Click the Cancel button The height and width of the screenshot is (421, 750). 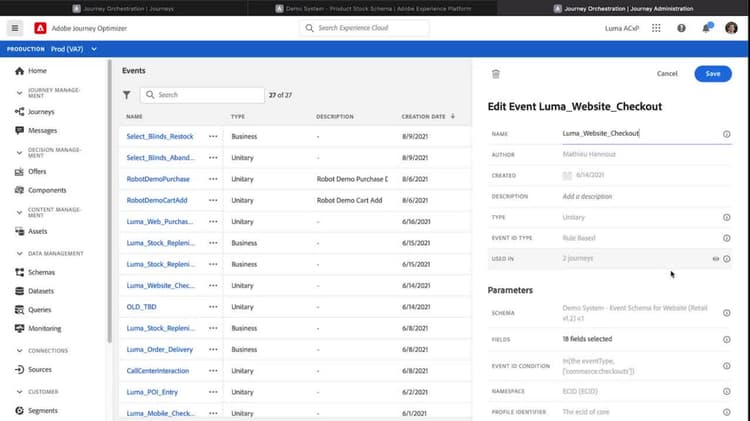pyautogui.click(x=667, y=74)
